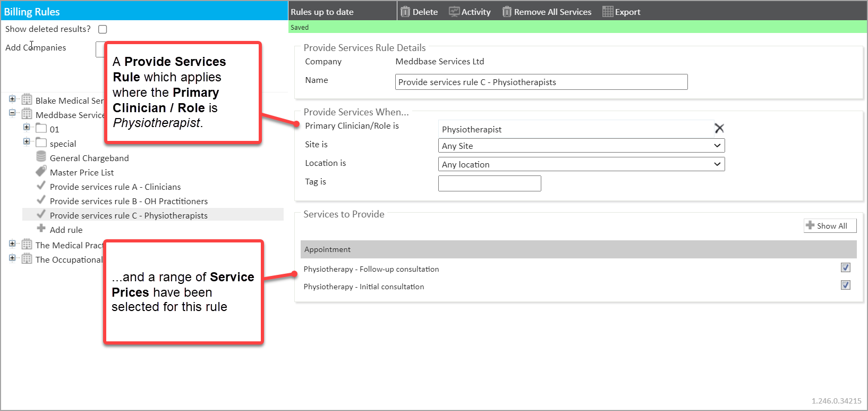Open the Location is dropdown
The height and width of the screenshot is (411, 868).
pyautogui.click(x=581, y=164)
